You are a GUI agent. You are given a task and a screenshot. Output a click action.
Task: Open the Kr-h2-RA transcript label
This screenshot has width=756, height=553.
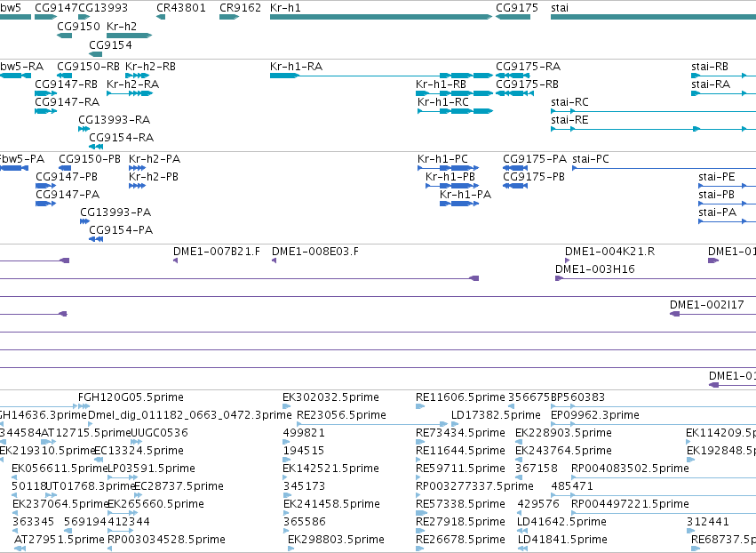click(x=132, y=84)
